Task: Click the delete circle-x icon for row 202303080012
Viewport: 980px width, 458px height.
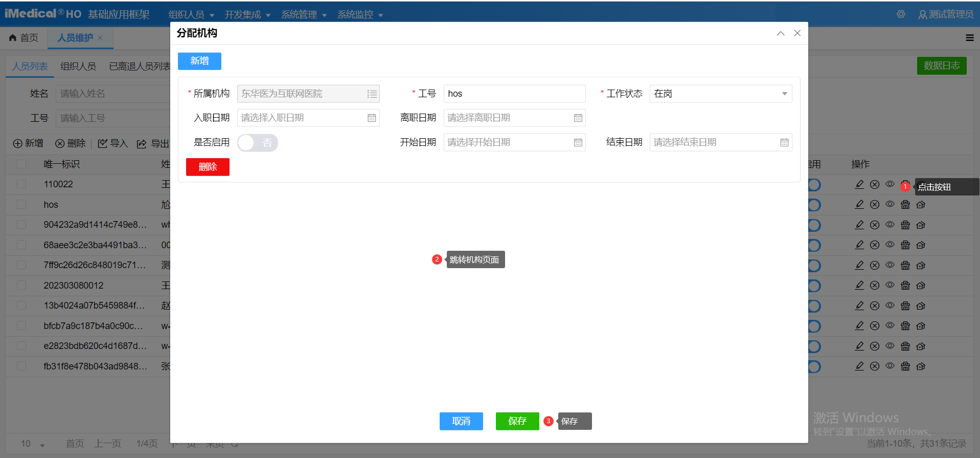Action: pyautogui.click(x=875, y=286)
